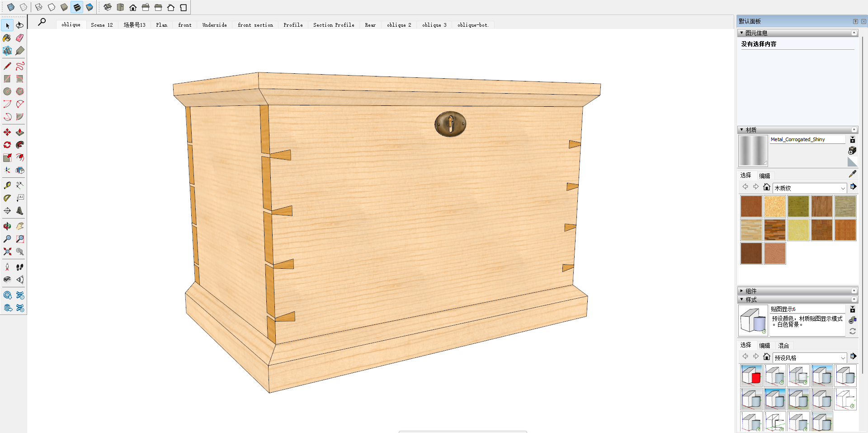Toggle X-ray face style
Screen dimensions: 868x433
click(11, 7)
